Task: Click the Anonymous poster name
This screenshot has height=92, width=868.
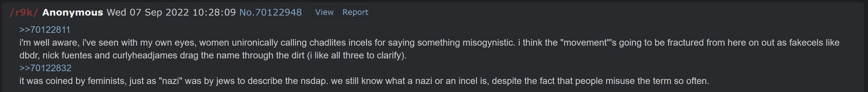Action: click(72, 13)
